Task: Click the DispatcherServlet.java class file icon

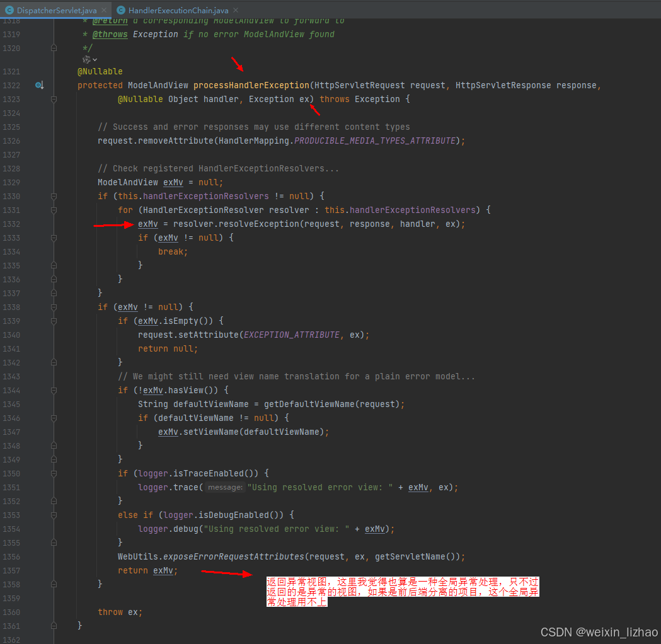Action: click(9, 10)
